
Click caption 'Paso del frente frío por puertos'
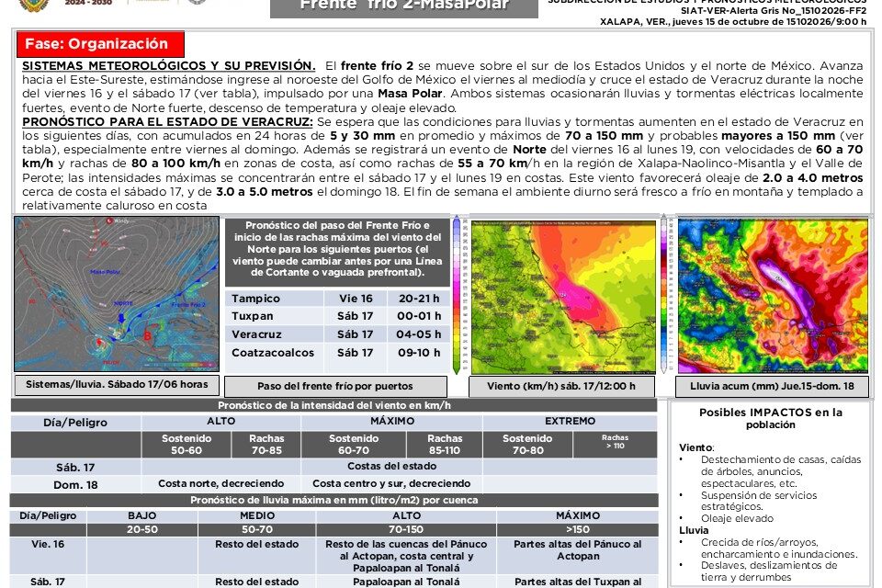335,387
